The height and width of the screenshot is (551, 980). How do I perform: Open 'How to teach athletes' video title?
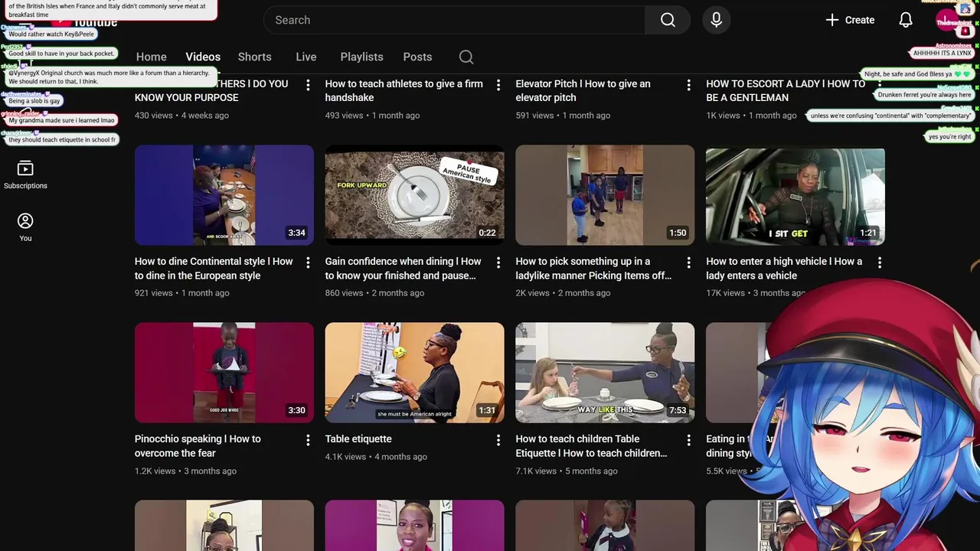click(x=403, y=90)
